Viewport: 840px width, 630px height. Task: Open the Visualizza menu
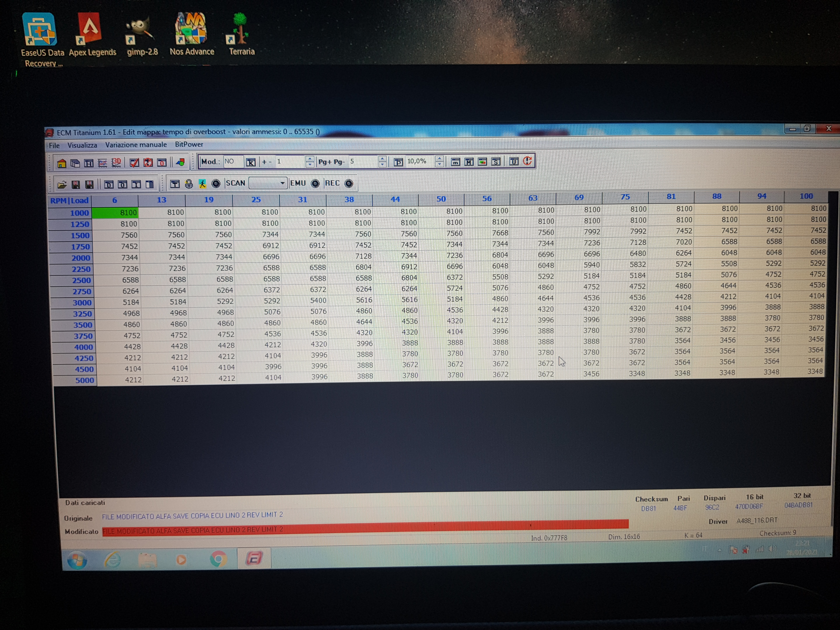point(82,145)
